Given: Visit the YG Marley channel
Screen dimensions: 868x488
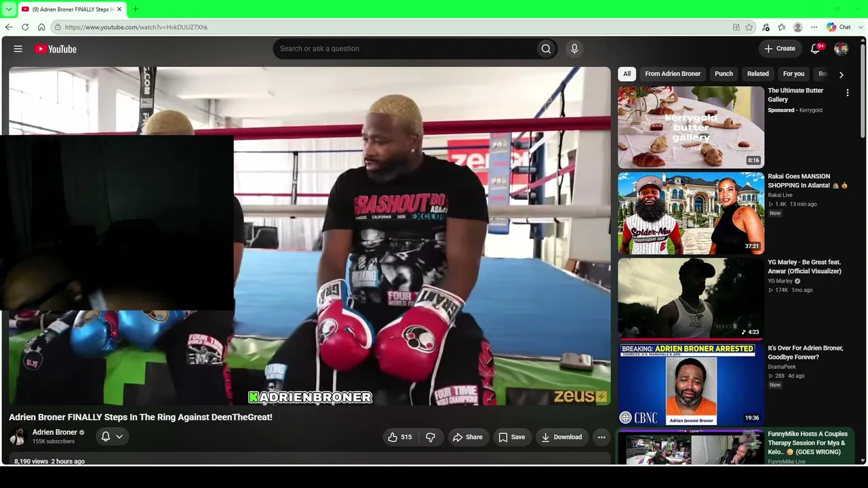Looking at the screenshot, I should (780, 281).
